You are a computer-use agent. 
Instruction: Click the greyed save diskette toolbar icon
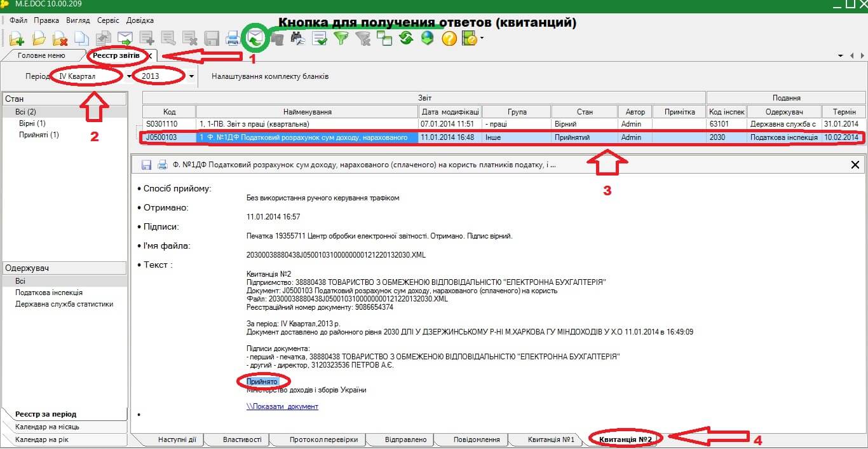212,39
